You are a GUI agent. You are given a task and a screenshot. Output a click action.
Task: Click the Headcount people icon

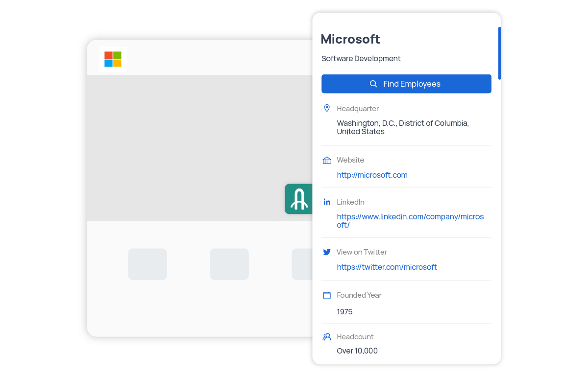click(327, 337)
